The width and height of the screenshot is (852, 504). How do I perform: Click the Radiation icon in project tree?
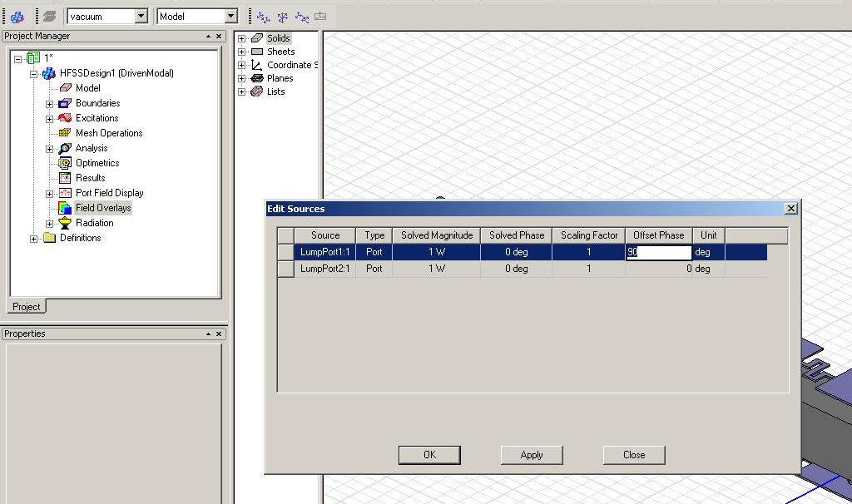[x=65, y=223]
